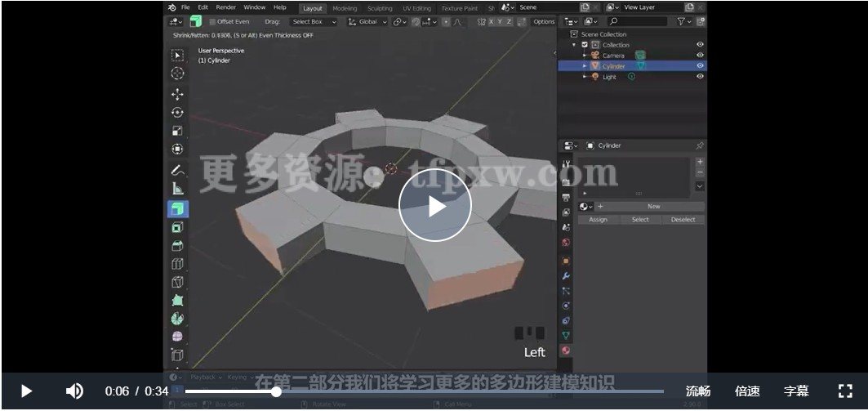
Task: Select the Transform tool icon
Action: pos(177,149)
